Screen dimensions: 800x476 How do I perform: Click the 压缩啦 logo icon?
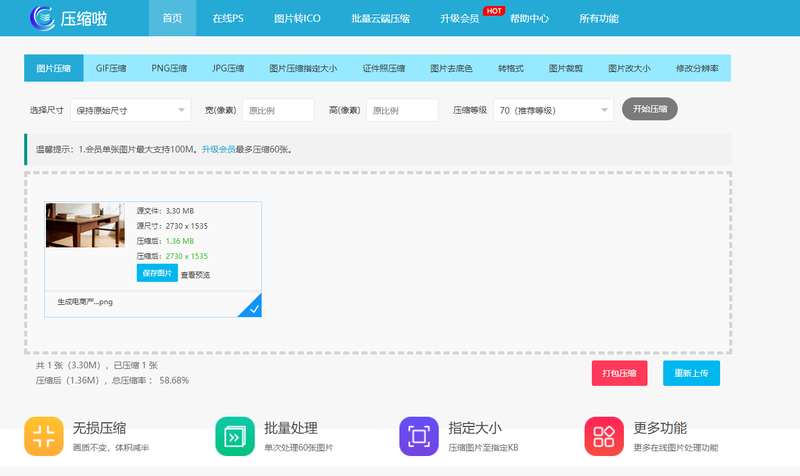click(42, 18)
